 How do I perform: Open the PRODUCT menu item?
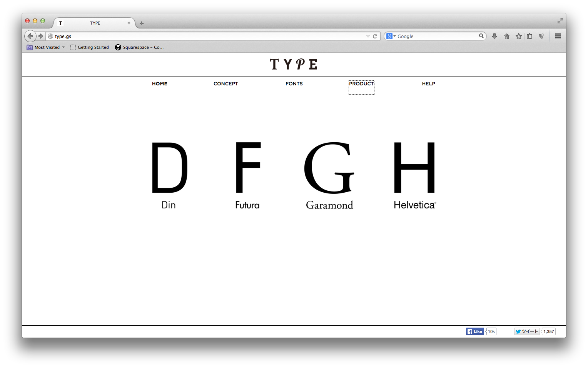[x=361, y=83]
